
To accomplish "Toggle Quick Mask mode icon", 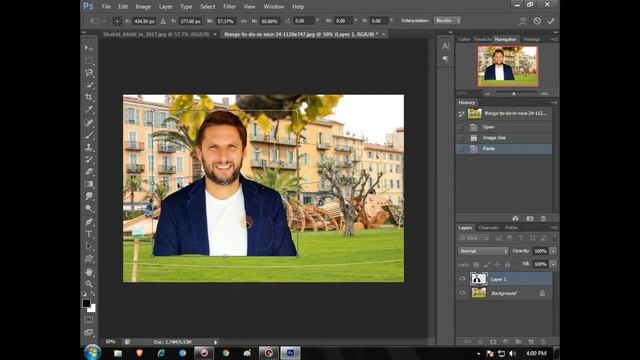I will (89, 320).
